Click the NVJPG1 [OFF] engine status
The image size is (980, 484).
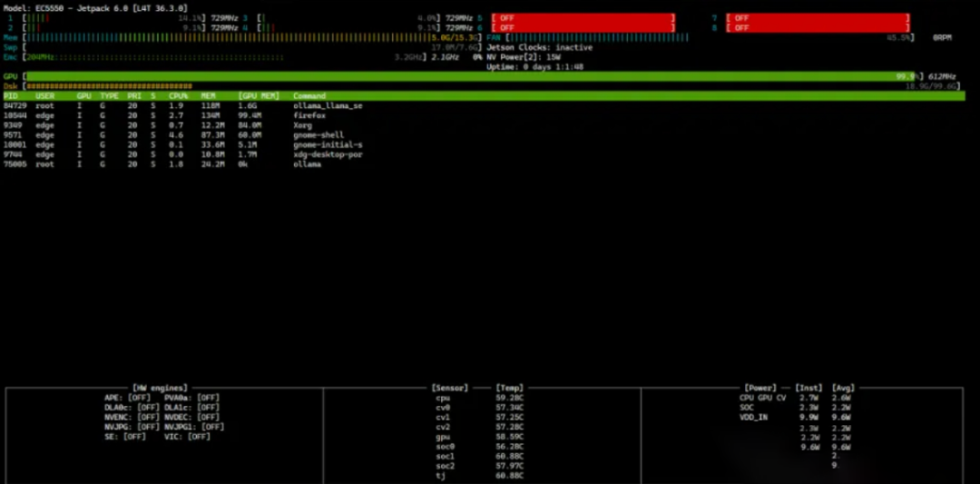tap(194, 427)
